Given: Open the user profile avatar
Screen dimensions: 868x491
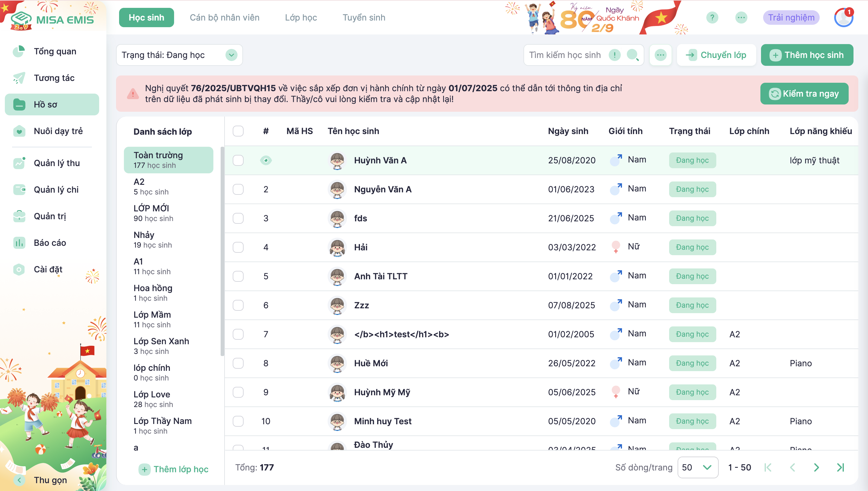Looking at the screenshot, I should 843,18.
